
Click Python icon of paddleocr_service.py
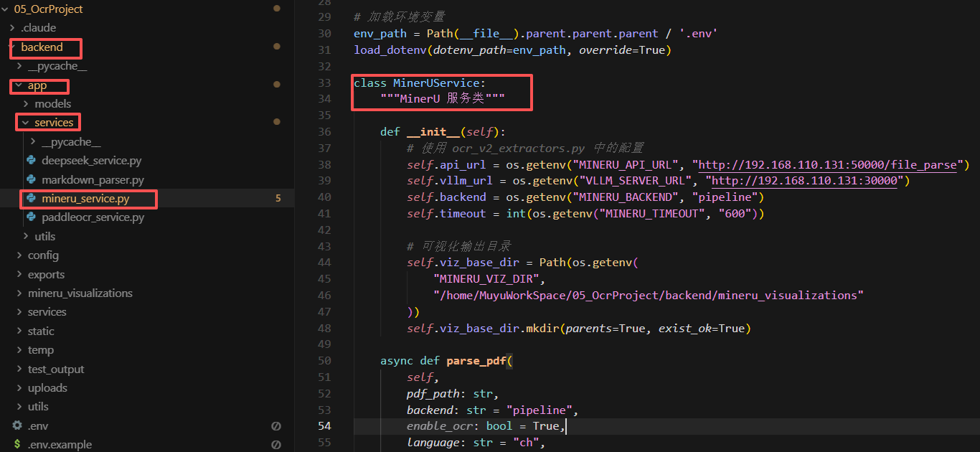pyautogui.click(x=31, y=217)
